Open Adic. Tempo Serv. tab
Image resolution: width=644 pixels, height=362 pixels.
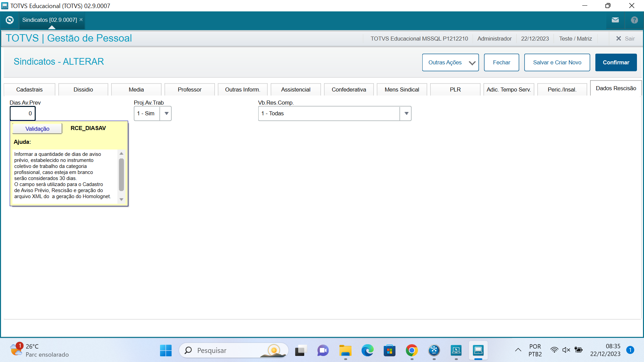508,89
